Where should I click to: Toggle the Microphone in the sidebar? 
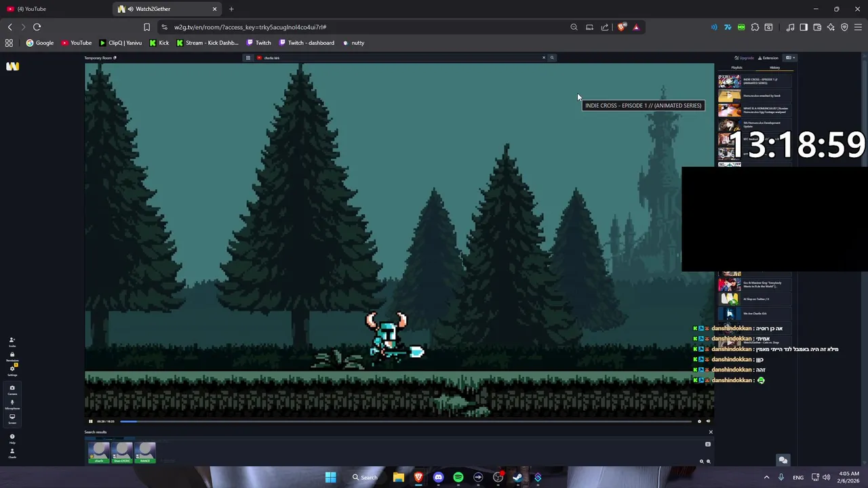pyautogui.click(x=12, y=405)
